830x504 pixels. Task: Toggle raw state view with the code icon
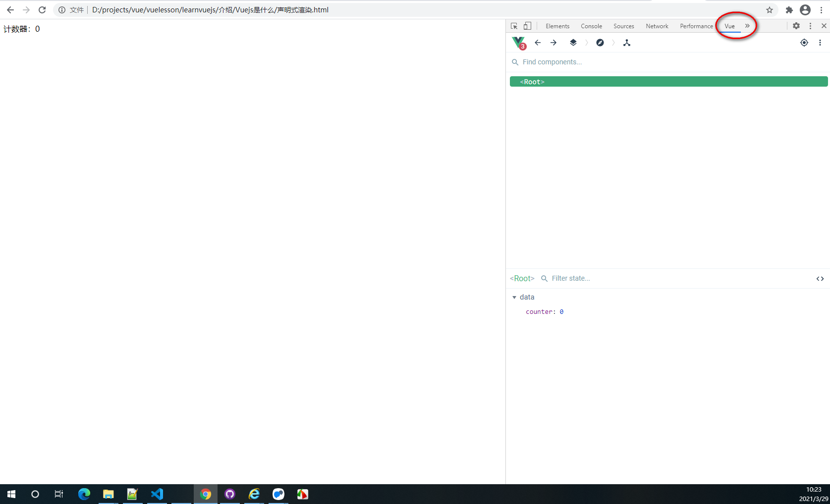pyautogui.click(x=820, y=278)
